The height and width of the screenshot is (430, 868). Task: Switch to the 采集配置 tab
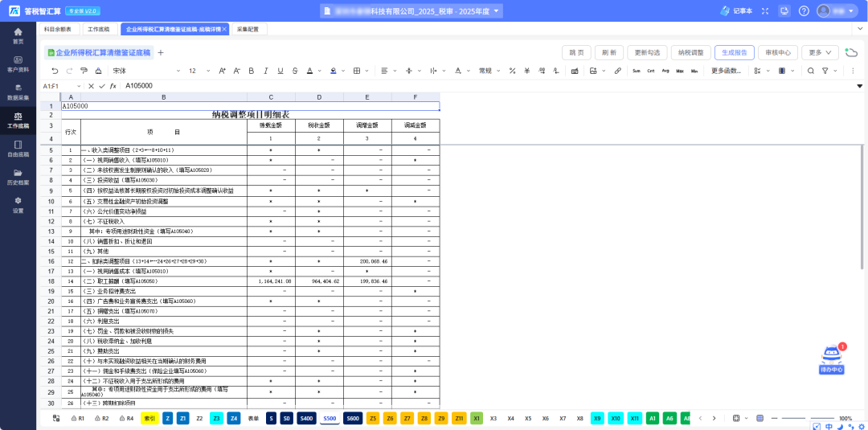248,29
